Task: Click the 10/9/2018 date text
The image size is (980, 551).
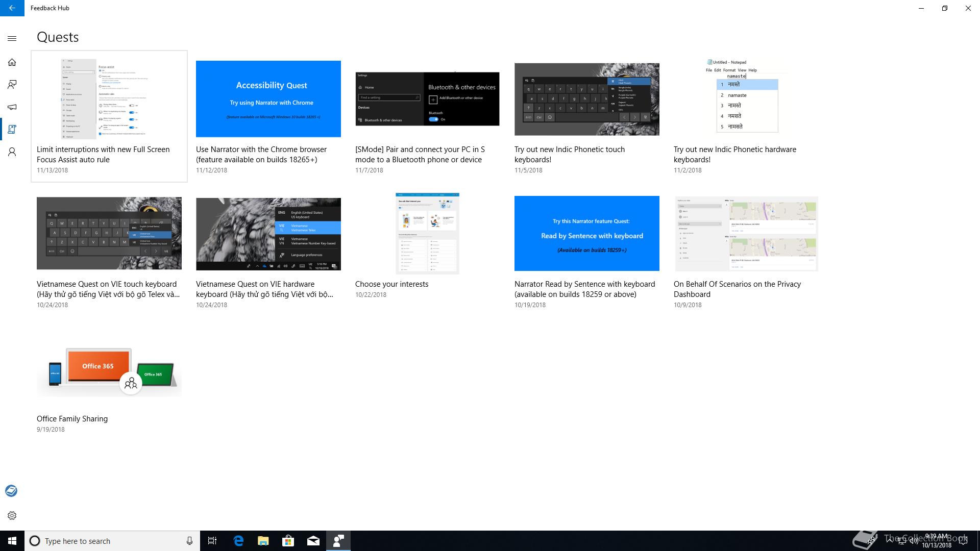Action: (x=688, y=305)
